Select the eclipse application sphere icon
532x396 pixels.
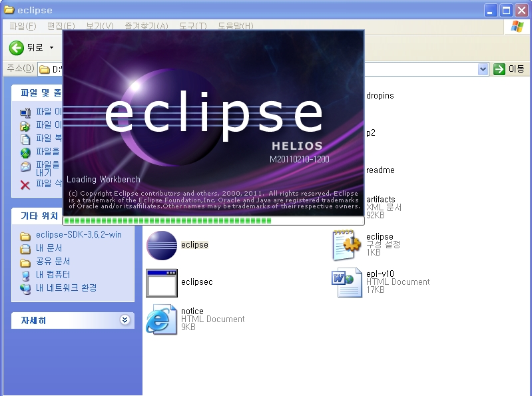coord(162,245)
